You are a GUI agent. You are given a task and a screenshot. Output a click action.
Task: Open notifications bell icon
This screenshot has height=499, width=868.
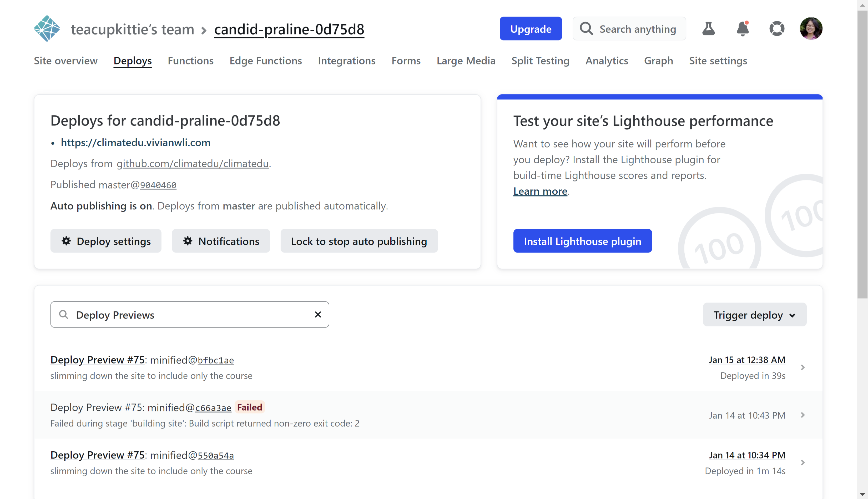[x=743, y=28]
